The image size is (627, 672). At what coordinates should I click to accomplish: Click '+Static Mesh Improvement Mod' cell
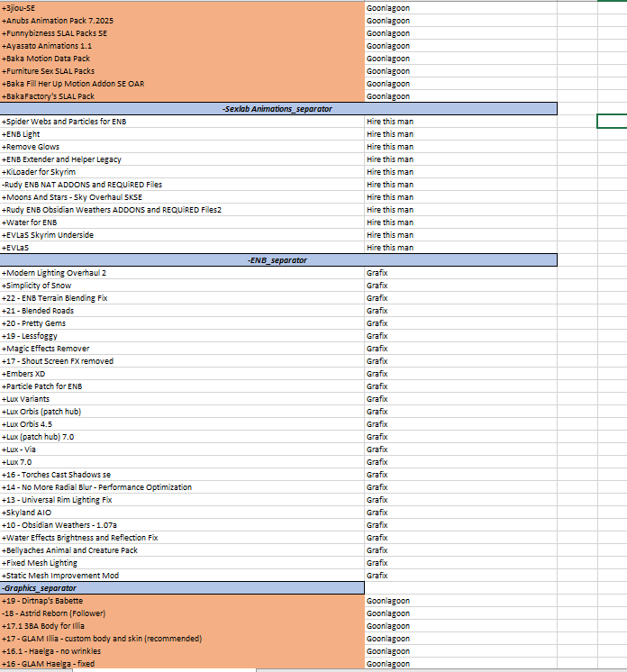(182, 576)
